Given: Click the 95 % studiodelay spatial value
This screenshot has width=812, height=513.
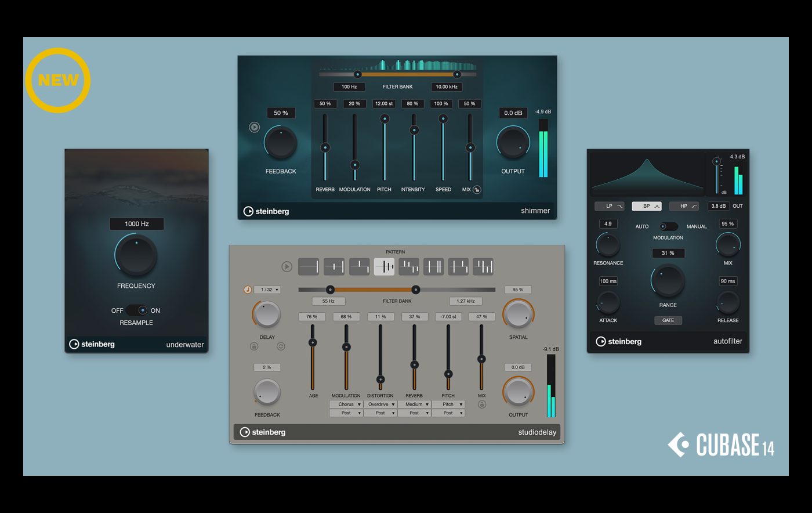Looking at the screenshot, I should (x=518, y=290).
